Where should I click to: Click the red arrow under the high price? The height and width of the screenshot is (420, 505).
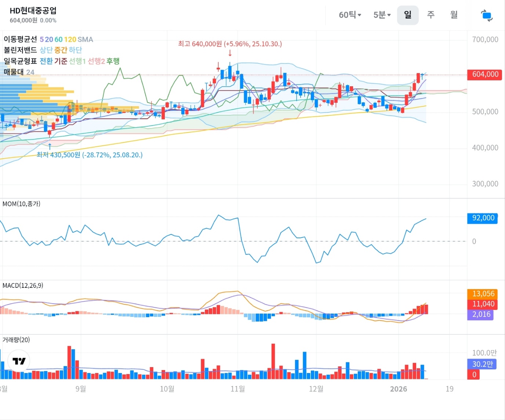click(230, 53)
